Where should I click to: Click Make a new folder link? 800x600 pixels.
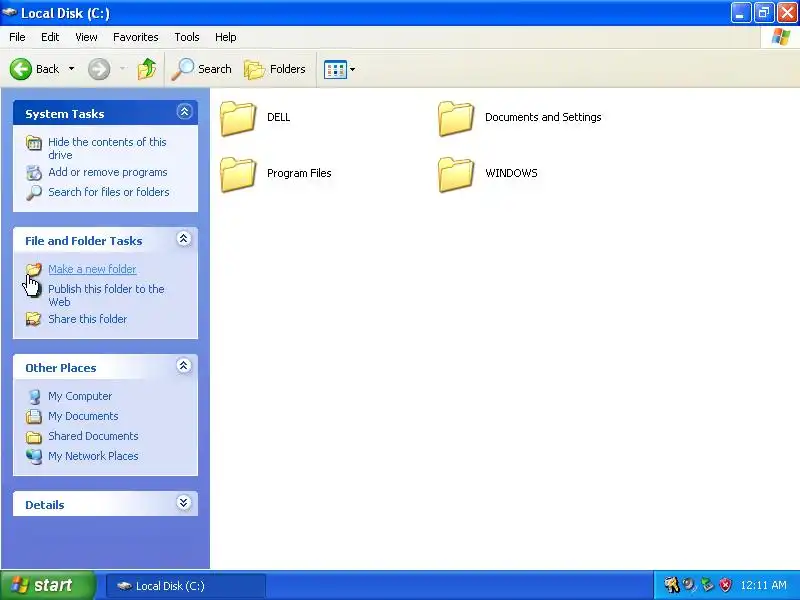pos(92,269)
